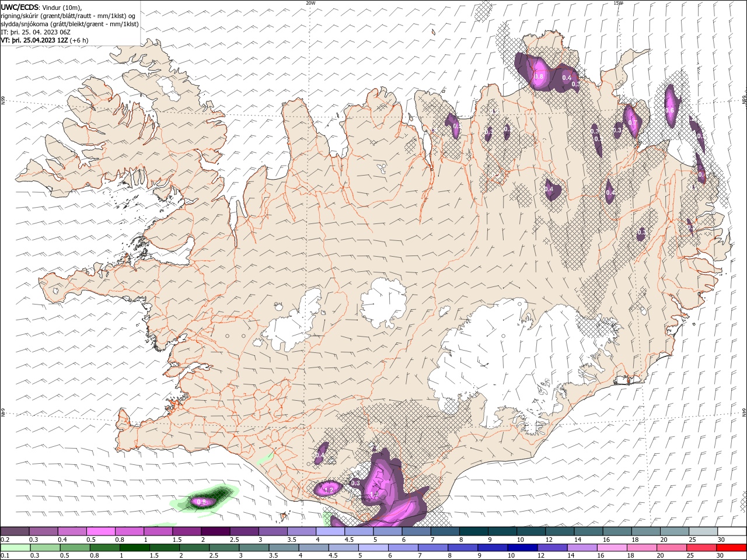
Task: Click the 'IT: þri. 25. 04. 2023 06Z' line
Action: pyautogui.click(x=36, y=32)
